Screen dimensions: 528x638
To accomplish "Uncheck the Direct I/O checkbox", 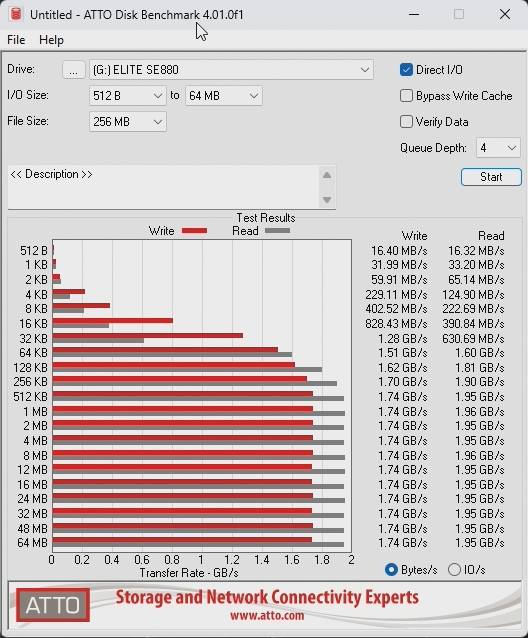I will click(406, 70).
